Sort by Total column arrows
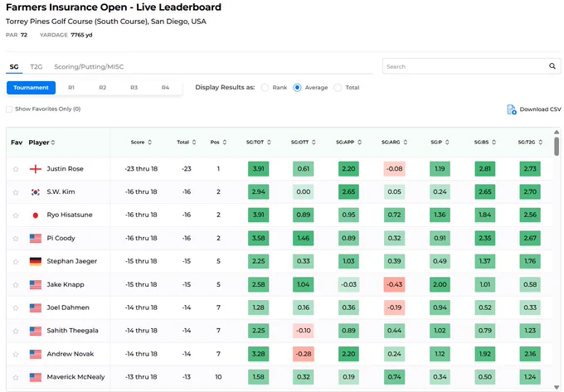This screenshot has width=564, height=392. pyautogui.click(x=194, y=142)
